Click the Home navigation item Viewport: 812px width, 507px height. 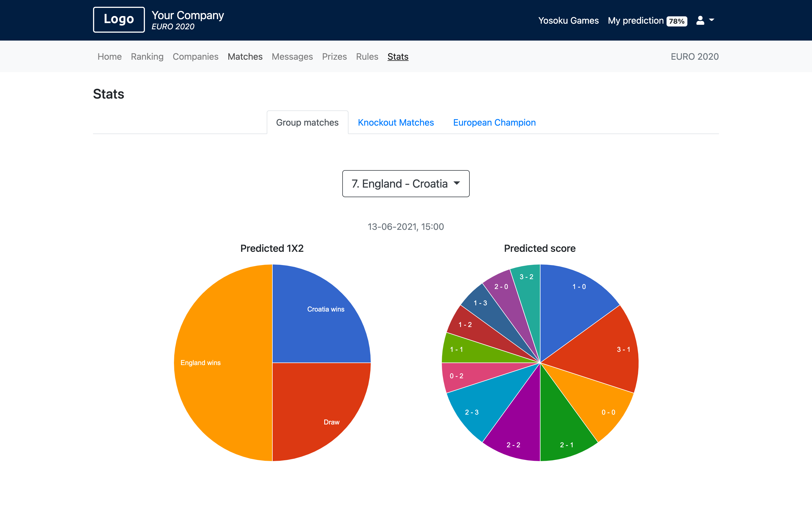[x=109, y=56]
